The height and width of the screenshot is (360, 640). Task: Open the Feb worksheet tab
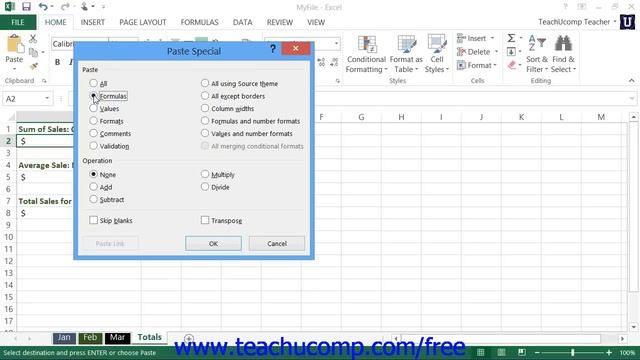[90, 338]
